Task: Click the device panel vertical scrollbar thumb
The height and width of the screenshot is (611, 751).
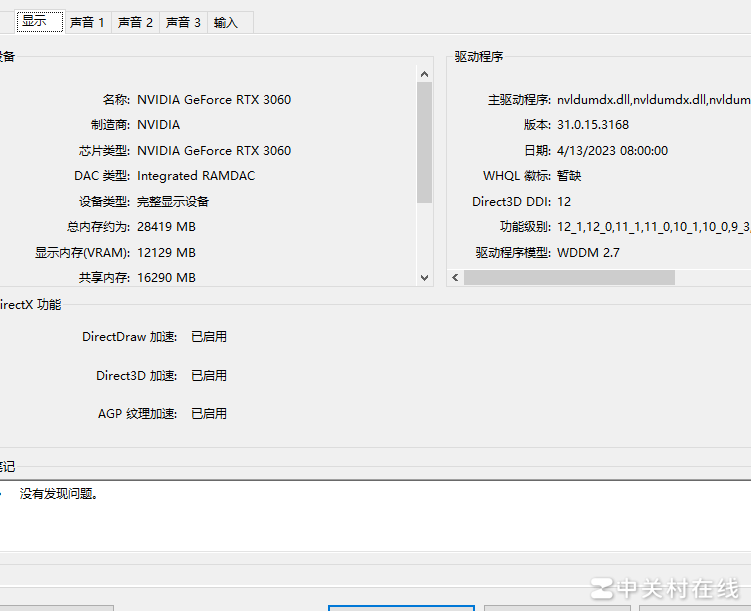Action: (424, 142)
